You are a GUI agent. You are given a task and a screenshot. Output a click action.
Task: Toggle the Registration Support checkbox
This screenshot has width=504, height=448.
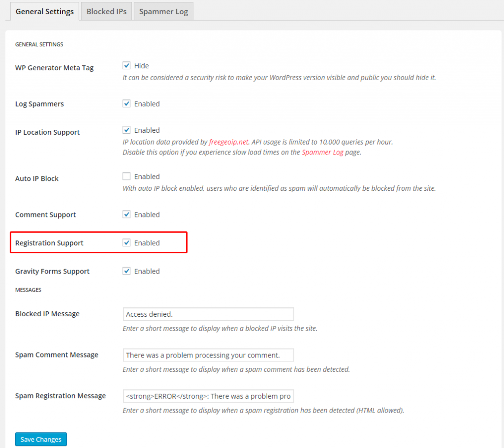pyautogui.click(x=126, y=243)
